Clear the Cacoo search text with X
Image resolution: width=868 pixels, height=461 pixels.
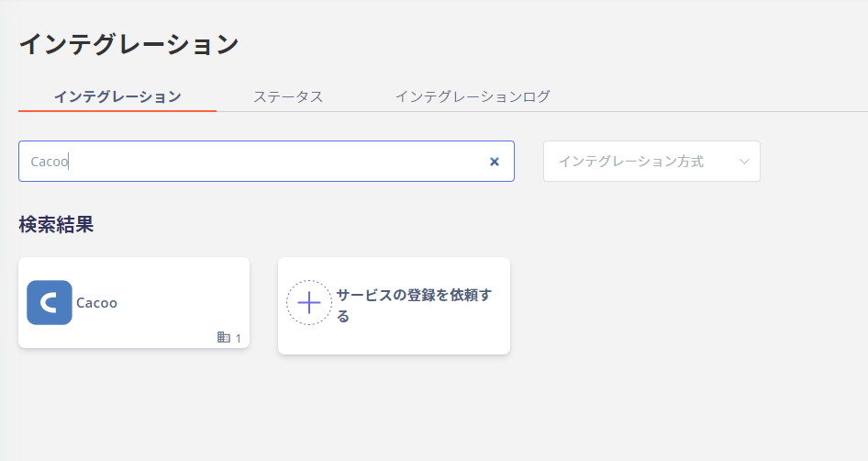pos(495,162)
